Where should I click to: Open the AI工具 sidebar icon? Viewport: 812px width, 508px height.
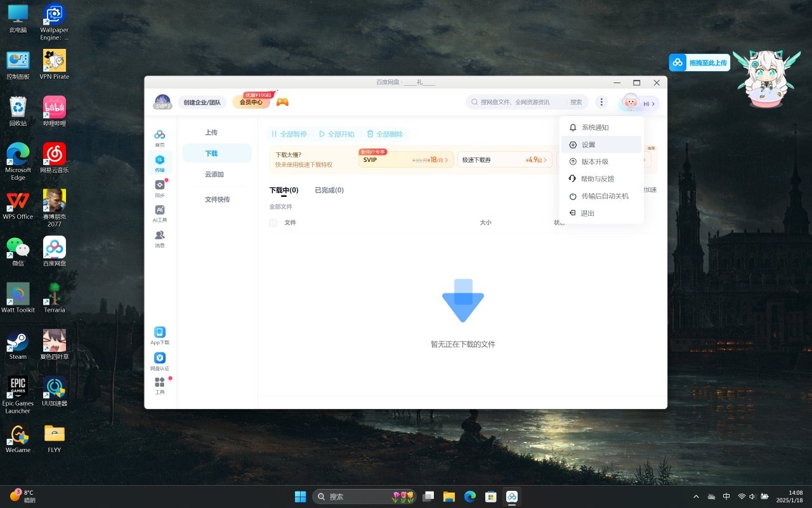(160, 213)
